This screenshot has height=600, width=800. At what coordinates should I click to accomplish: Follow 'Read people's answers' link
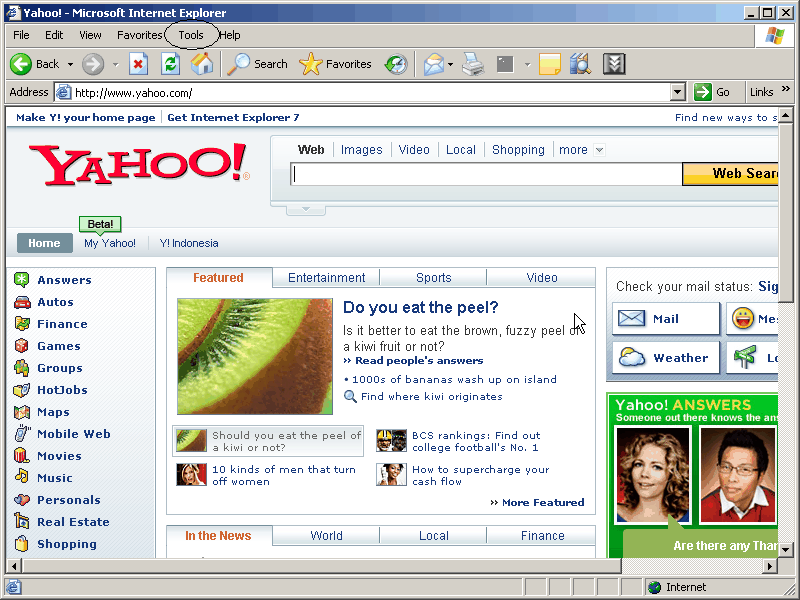[419, 361]
